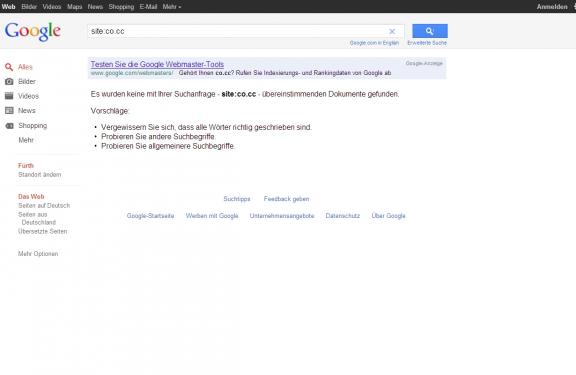Image resolution: width=576 pixels, height=375 pixels.
Task: Open Web in the top navigation bar
Action: coord(8,7)
